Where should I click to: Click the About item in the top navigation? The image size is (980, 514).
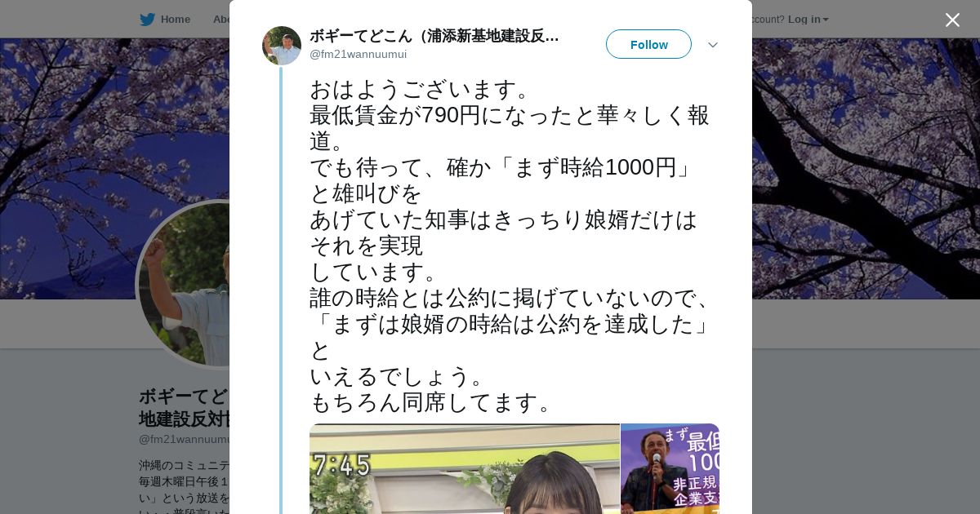221,19
